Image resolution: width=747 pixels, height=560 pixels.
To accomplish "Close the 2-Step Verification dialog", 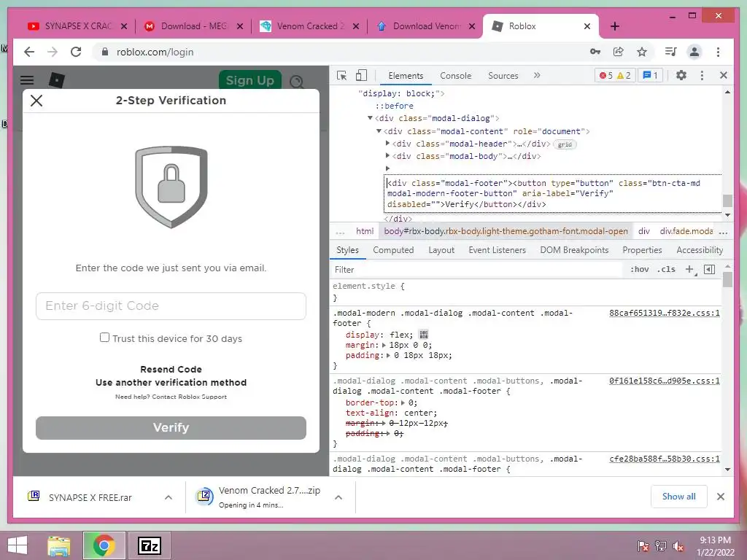I will [36, 101].
